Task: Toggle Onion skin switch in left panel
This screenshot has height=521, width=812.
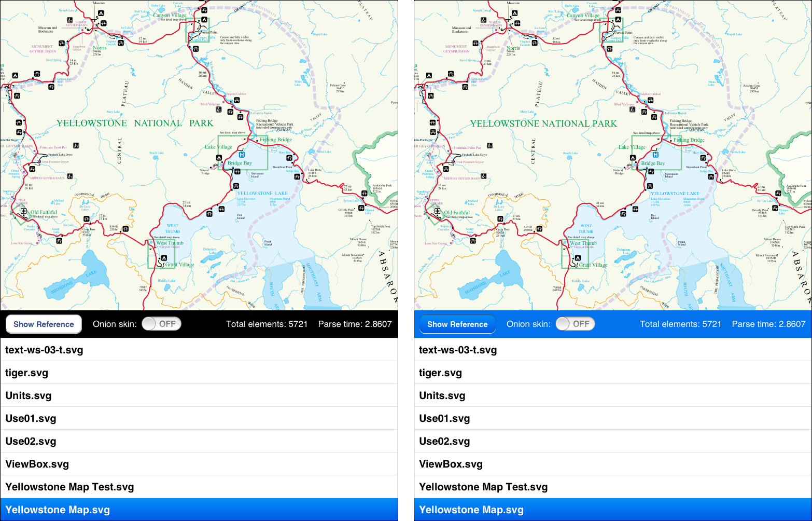Action: (x=161, y=324)
